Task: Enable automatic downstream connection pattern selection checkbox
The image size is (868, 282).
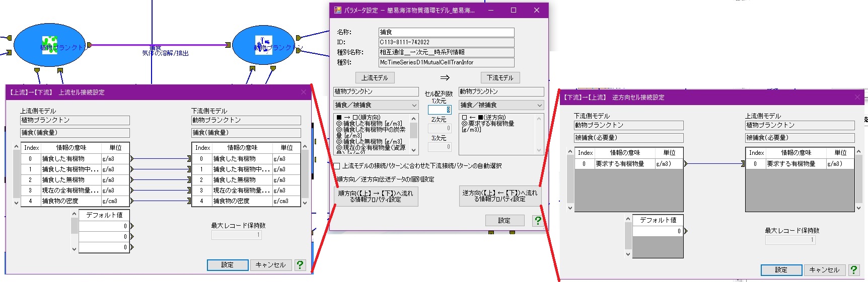Action: click(x=337, y=166)
